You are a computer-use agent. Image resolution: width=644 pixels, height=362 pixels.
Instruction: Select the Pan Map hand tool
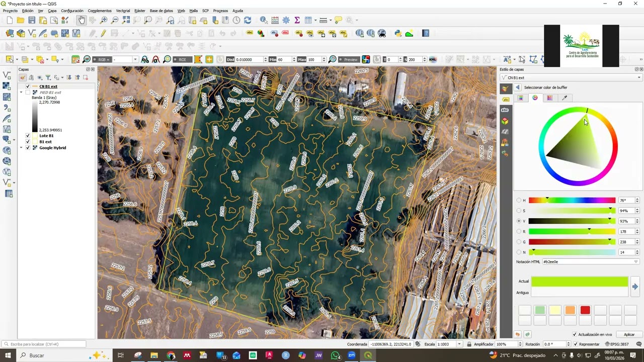82,20
